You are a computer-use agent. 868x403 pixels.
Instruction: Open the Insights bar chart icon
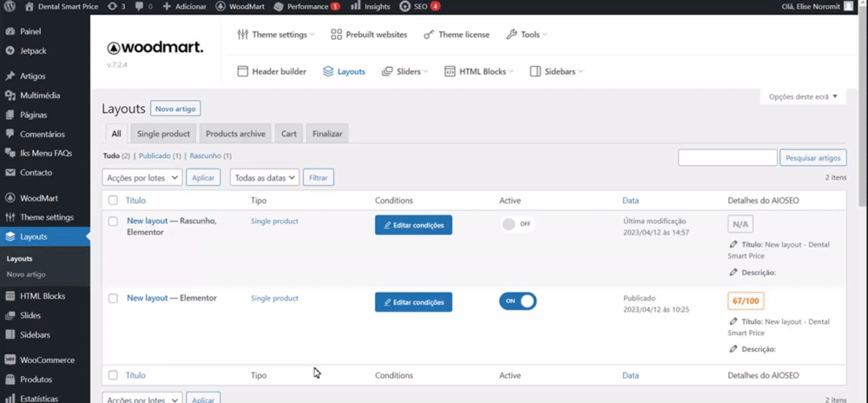click(355, 6)
